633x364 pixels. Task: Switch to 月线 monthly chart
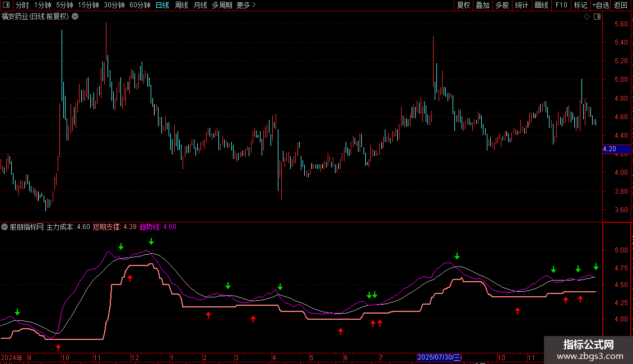tap(200, 5)
